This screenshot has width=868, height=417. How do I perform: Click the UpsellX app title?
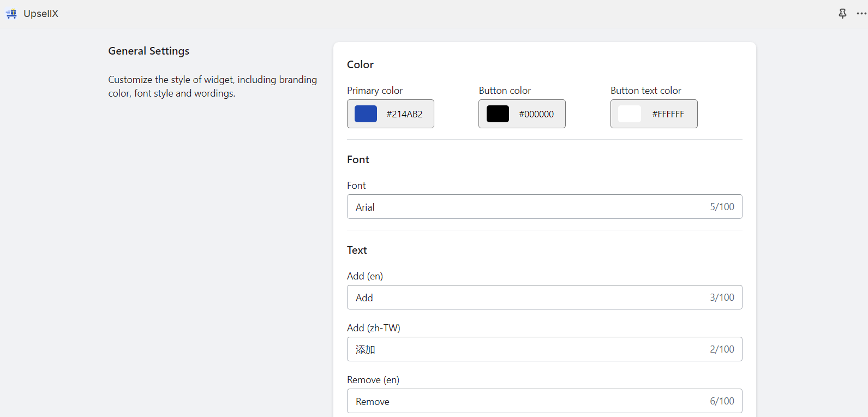pyautogui.click(x=41, y=14)
